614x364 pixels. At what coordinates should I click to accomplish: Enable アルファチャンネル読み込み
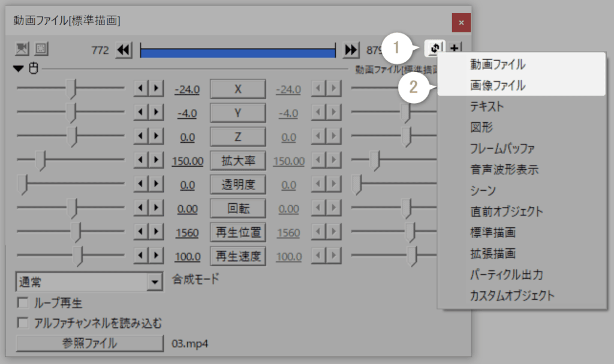point(22,322)
